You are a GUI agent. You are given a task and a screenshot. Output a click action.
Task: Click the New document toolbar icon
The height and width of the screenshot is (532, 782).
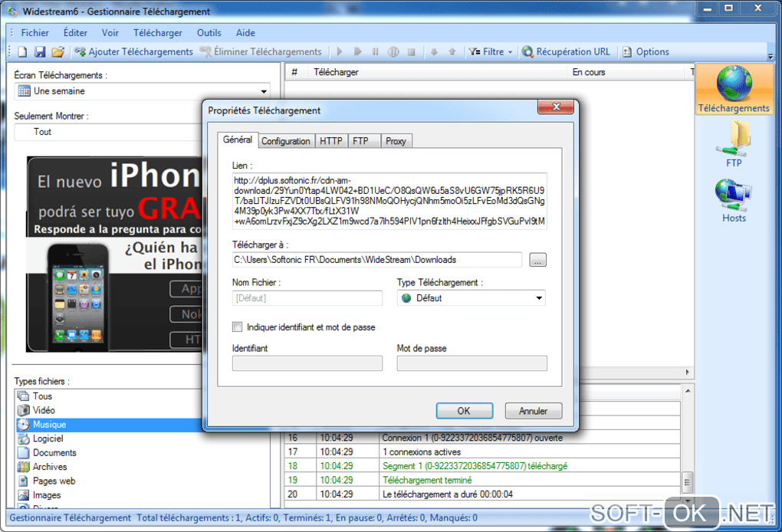[x=22, y=52]
